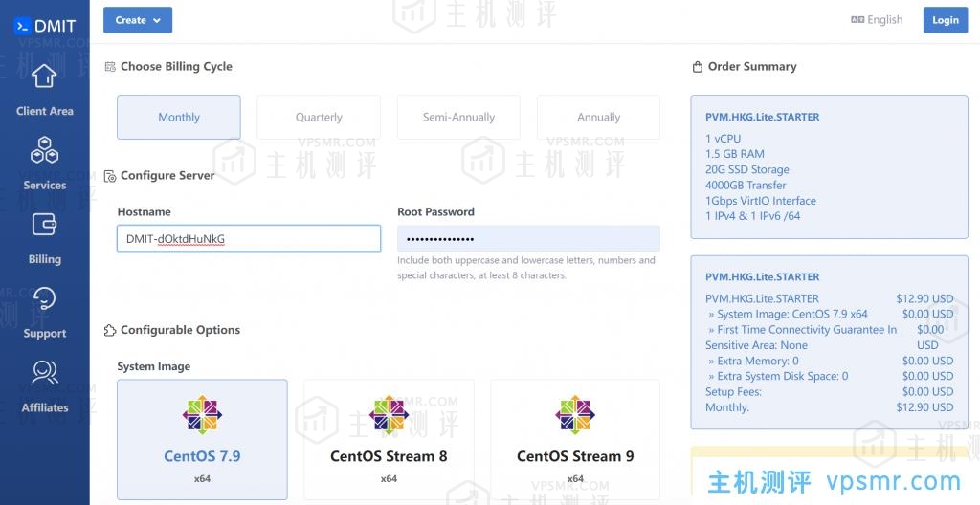Click the 4000GB Transfer line
This screenshot has width=980, height=505.
[x=746, y=185]
